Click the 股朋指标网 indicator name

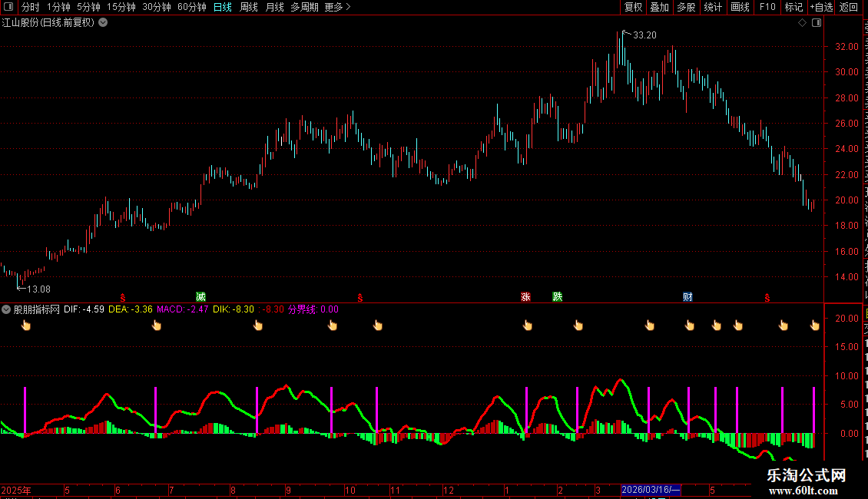tap(37, 309)
